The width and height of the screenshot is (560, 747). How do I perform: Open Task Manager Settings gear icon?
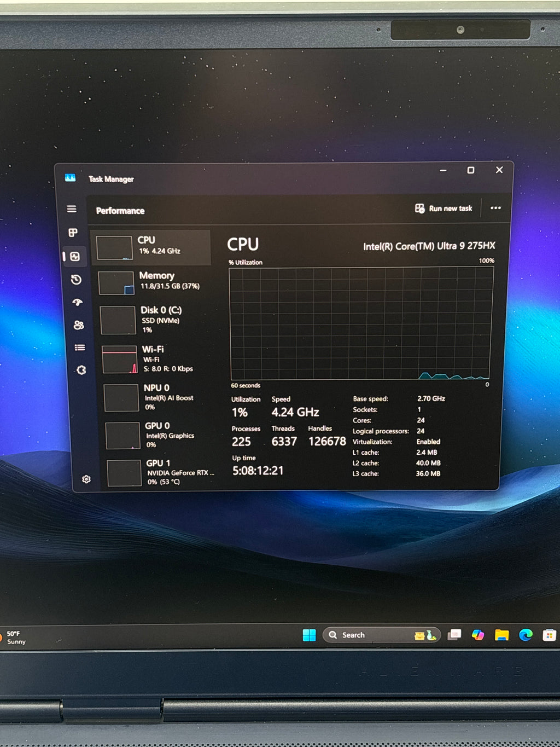point(86,479)
